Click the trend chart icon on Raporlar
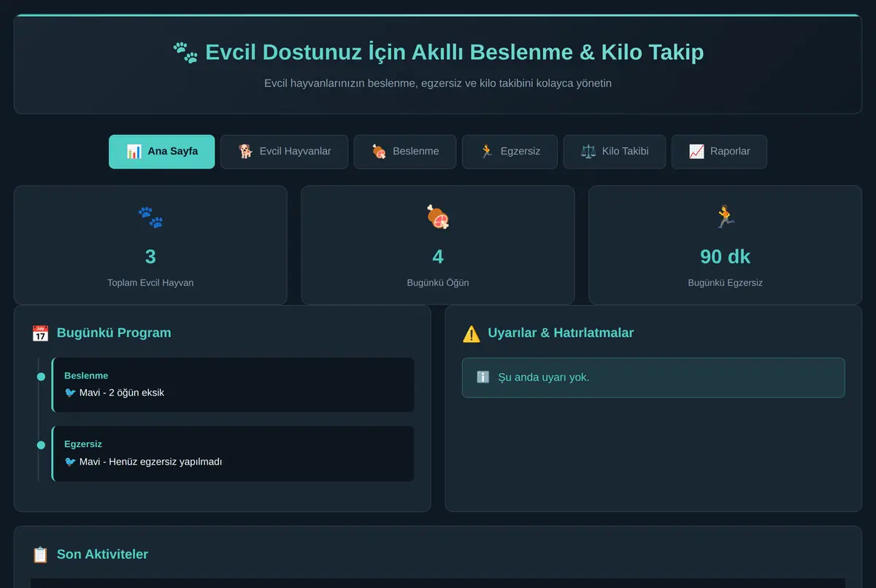This screenshot has width=876, height=588. click(x=696, y=152)
